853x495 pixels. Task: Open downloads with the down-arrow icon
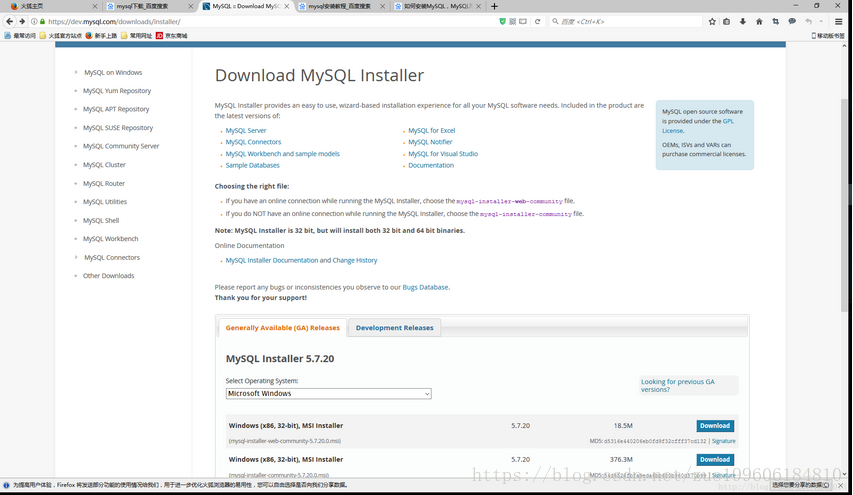743,22
